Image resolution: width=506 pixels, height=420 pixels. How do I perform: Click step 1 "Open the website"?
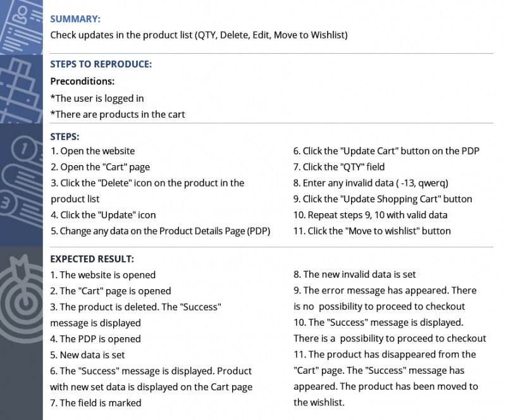pyautogui.click(x=92, y=151)
